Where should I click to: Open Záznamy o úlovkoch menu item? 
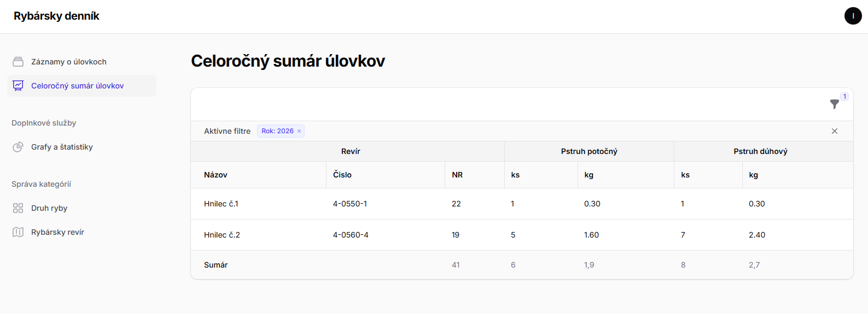[82, 62]
